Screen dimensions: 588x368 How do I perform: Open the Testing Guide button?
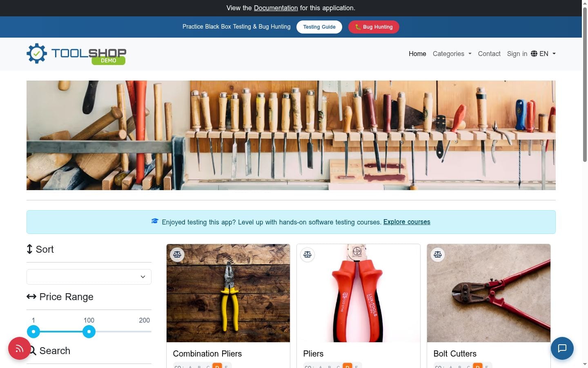coord(319,27)
